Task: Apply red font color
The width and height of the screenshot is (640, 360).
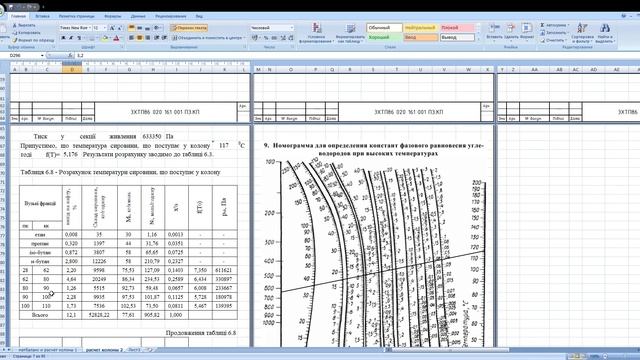Action: click(116, 38)
